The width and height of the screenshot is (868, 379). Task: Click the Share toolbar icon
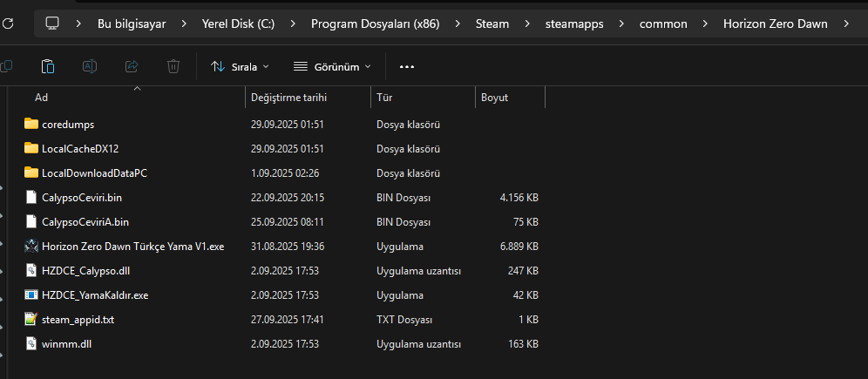[132, 66]
